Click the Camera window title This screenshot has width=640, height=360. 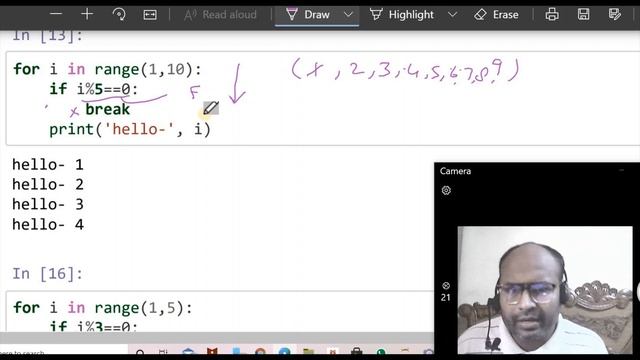(x=455, y=171)
